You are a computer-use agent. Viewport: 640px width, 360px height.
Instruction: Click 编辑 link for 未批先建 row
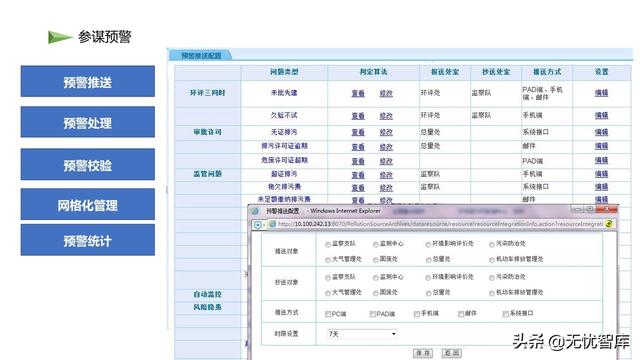tap(601, 93)
